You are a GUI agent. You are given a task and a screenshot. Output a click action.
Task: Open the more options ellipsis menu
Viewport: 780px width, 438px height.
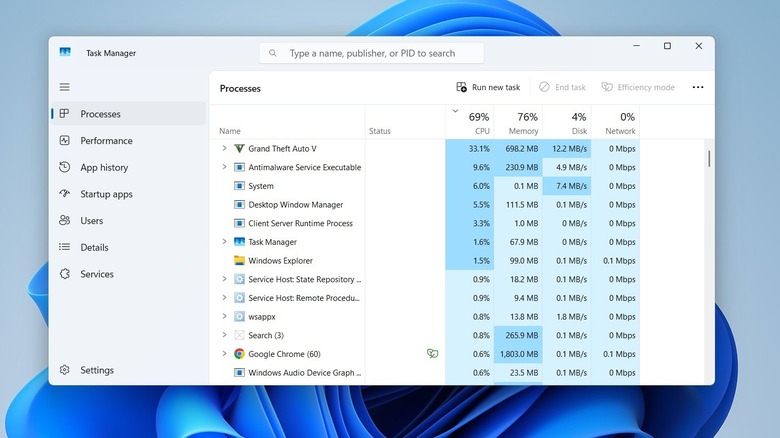698,87
